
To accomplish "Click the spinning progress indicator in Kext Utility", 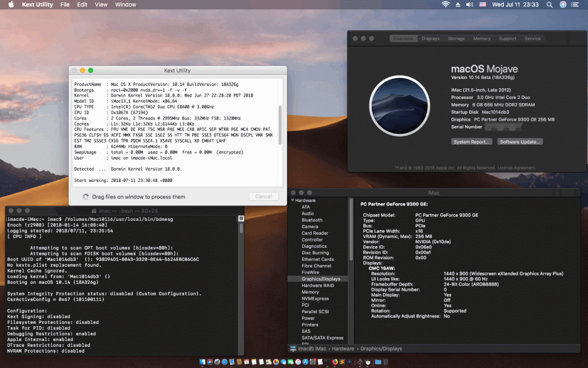I will pos(85,197).
